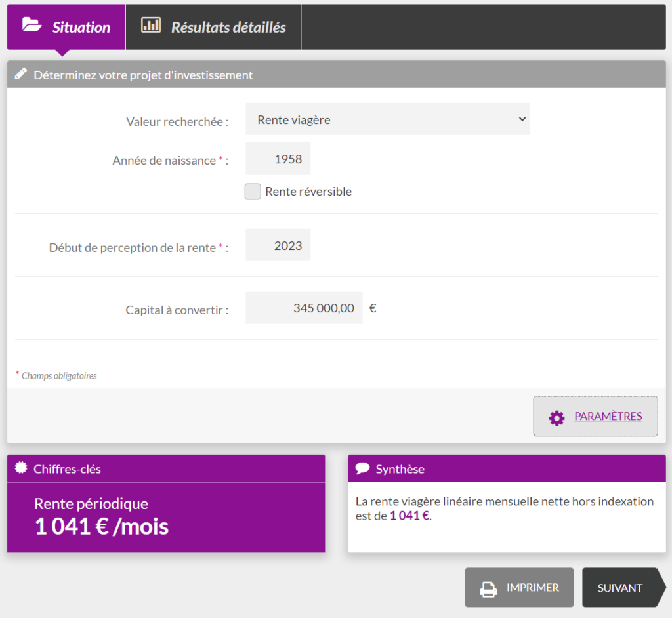Click the Début de perception de la rente field

pos(278,245)
